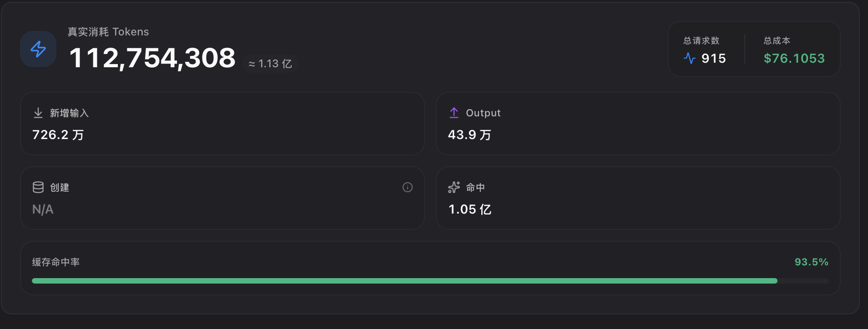Click the download arrow icon beside 新增输入
The image size is (868, 329).
pyautogui.click(x=38, y=113)
